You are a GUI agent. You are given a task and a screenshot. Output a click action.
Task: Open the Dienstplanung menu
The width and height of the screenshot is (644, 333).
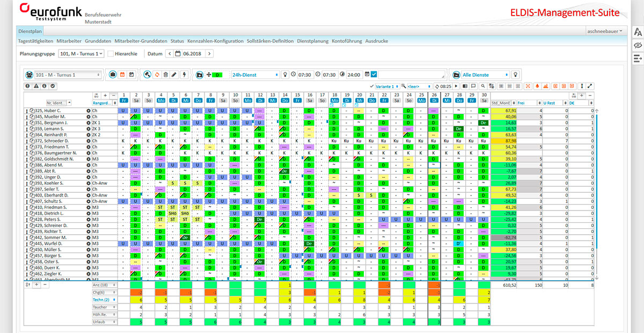point(312,41)
